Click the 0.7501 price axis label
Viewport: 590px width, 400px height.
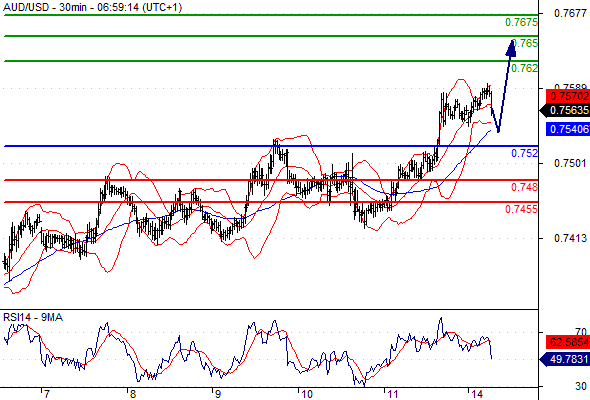pyautogui.click(x=570, y=163)
